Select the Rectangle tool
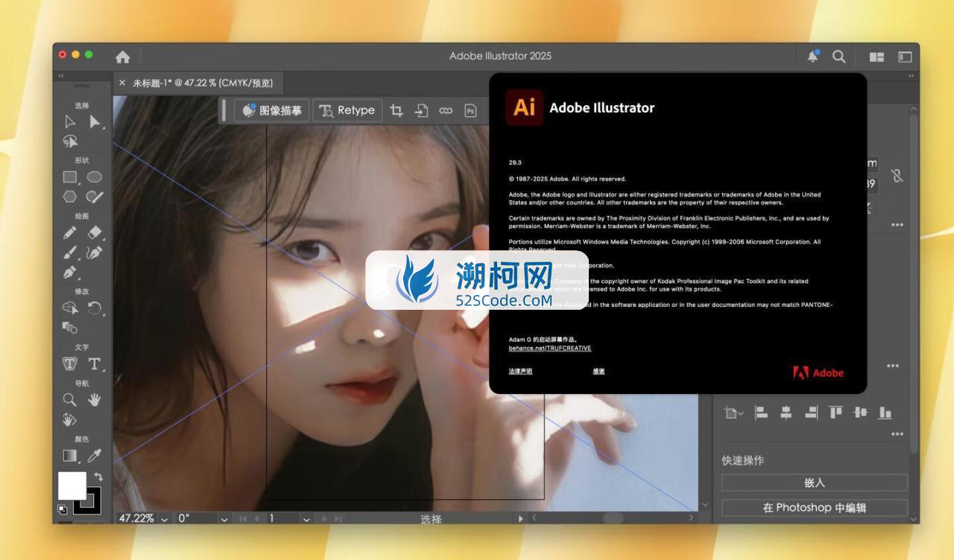Image resolution: width=954 pixels, height=560 pixels. point(70,177)
